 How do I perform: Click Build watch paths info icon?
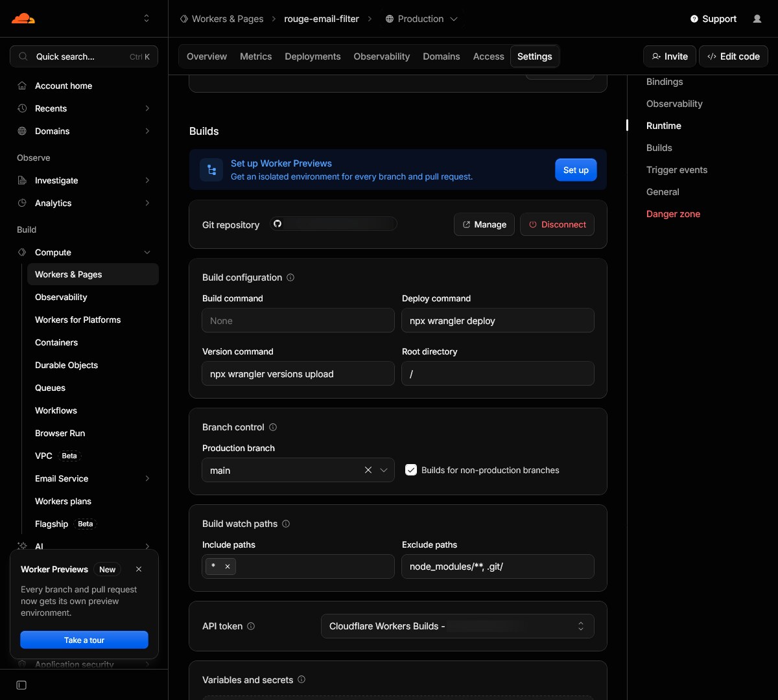coord(286,524)
